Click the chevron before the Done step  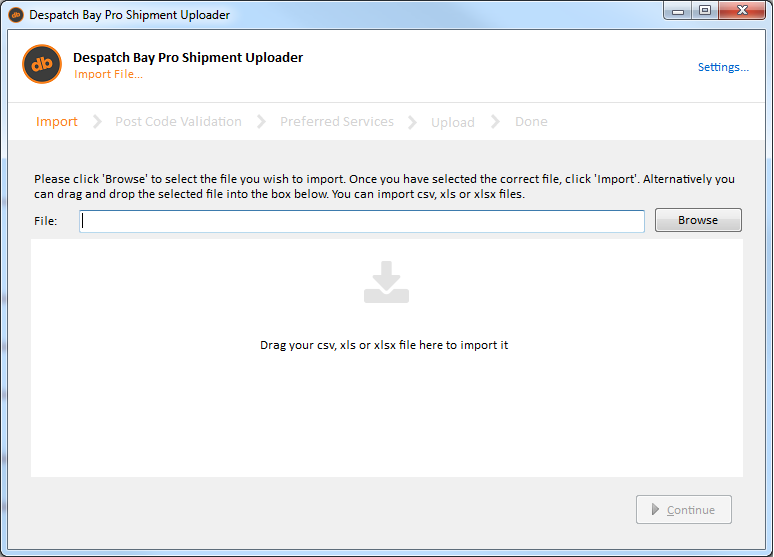(495, 121)
